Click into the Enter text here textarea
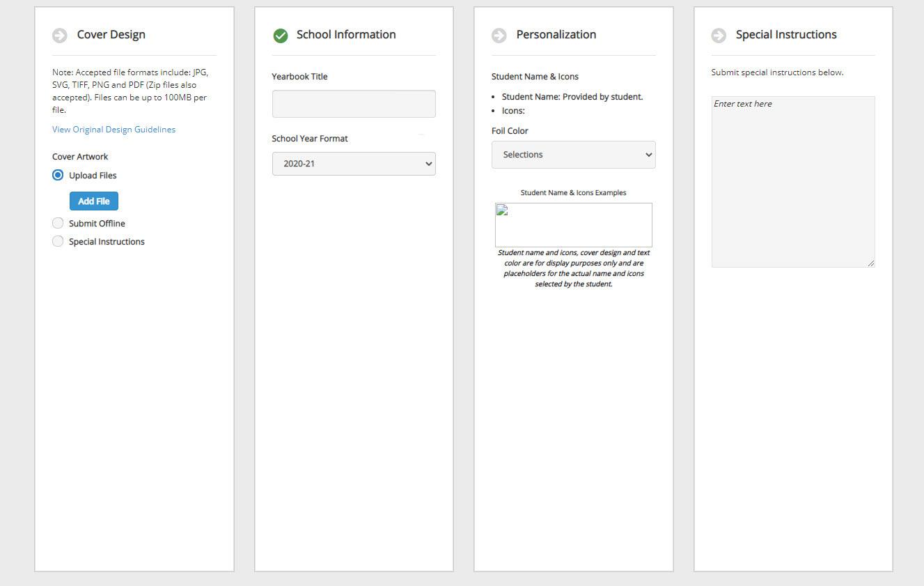Viewport: 924px width, 586px height. 792,181
